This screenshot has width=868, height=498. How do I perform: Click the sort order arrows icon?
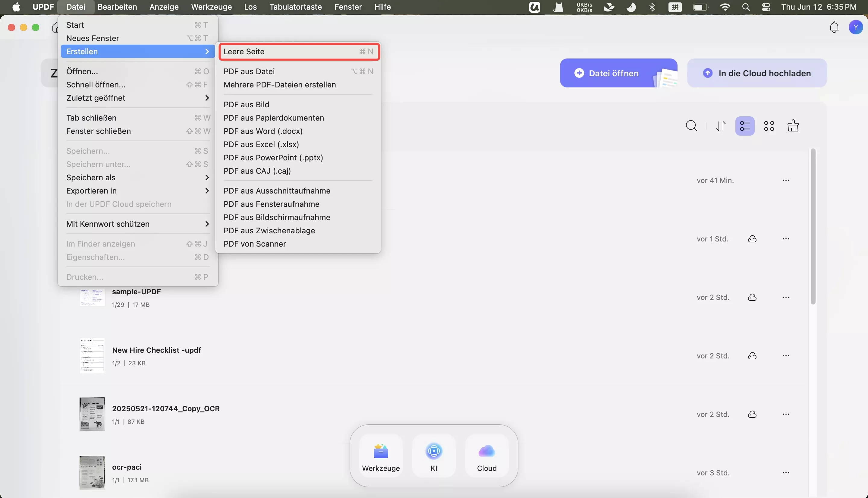pyautogui.click(x=721, y=126)
